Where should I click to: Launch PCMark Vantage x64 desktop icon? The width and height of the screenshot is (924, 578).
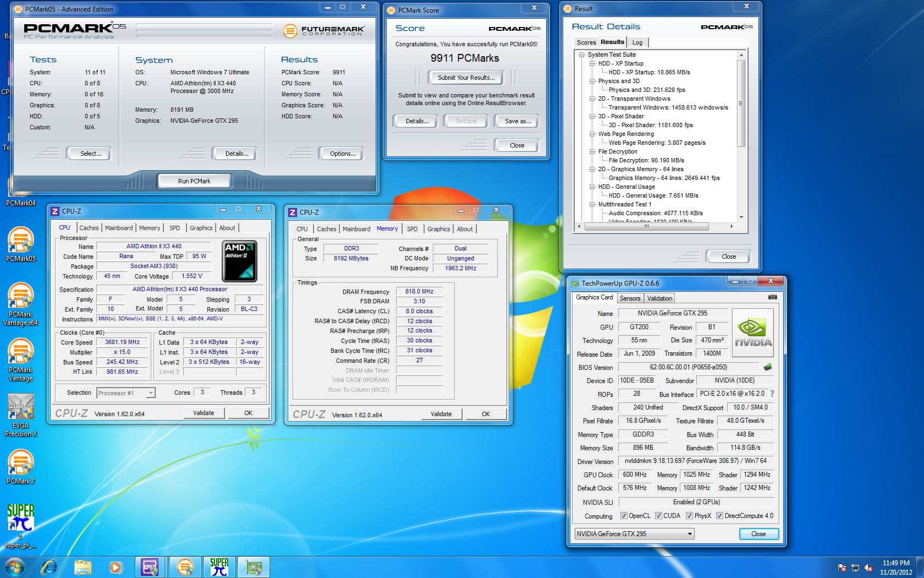20,304
